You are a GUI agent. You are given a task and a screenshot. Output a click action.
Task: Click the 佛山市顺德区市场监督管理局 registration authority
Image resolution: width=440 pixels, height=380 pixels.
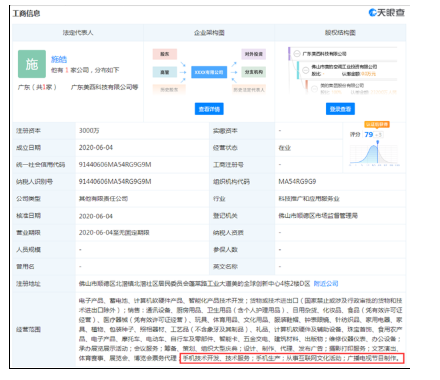318,216
